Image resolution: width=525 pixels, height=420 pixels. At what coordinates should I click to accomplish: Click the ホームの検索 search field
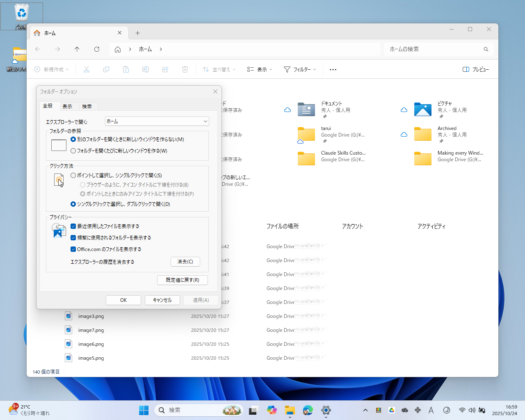pos(438,49)
